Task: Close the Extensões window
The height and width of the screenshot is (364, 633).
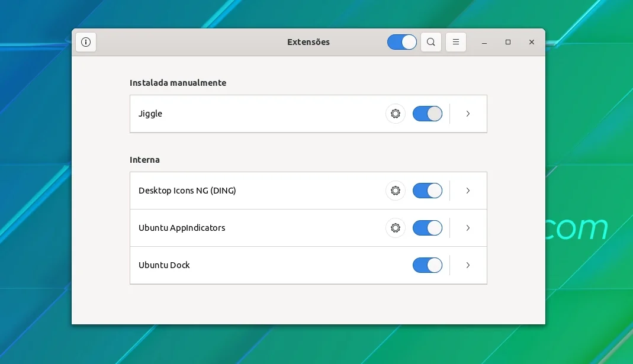Action: coord(532,42)
